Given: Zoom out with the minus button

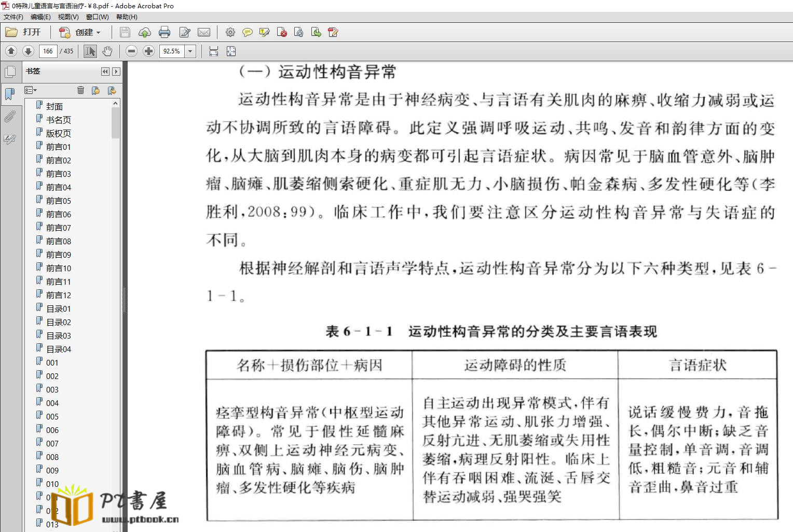Looking at the screenshot, I should coord(132,51).
